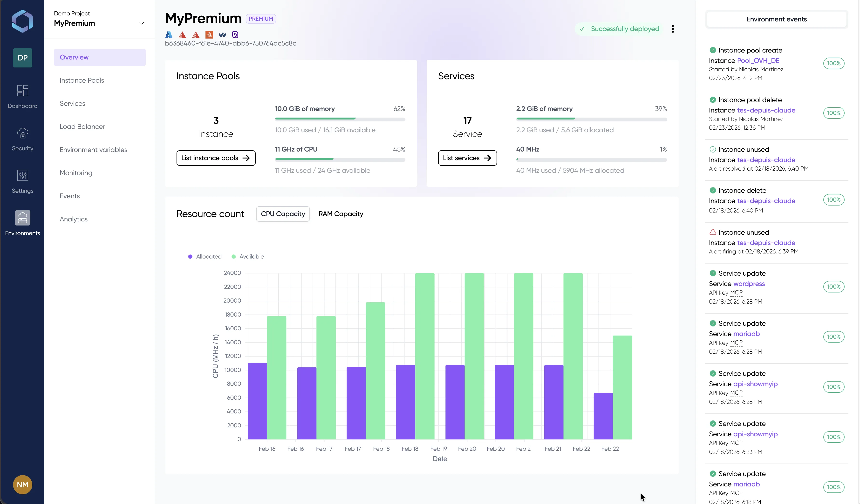Image resolution: width=860 pixels, height=504 pixels.
Task: Click the Environments server icon
Action: click(x=22, y=218)
